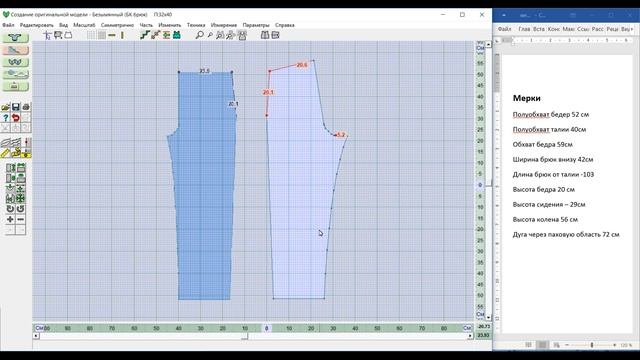Click the line 'Обхват бедра 59см'

pos(542,144)
